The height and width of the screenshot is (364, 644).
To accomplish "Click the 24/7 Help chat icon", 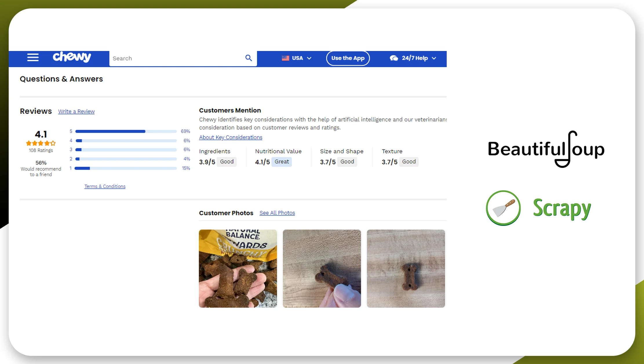I will pos(394,58).
